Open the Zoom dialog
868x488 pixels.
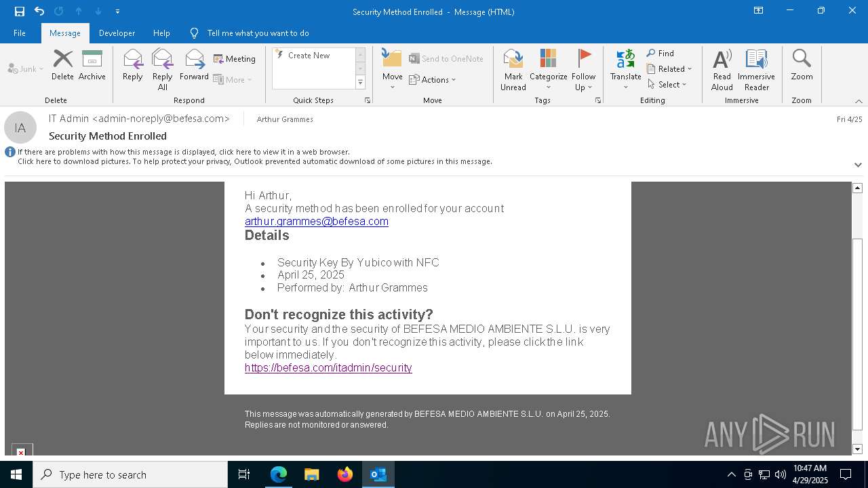[802, 65]
